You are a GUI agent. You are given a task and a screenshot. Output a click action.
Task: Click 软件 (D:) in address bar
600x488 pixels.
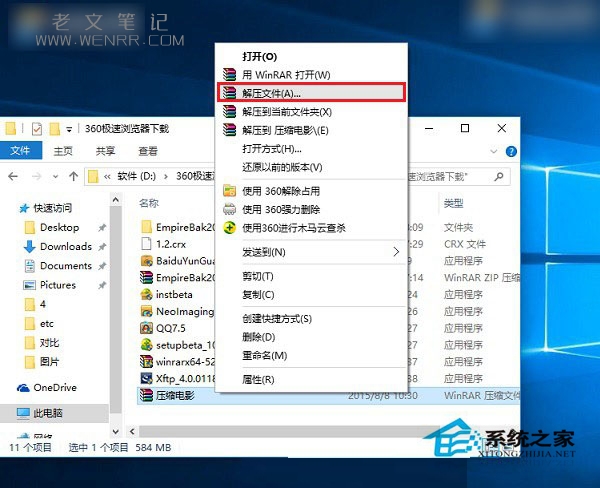tap(136, 176)
